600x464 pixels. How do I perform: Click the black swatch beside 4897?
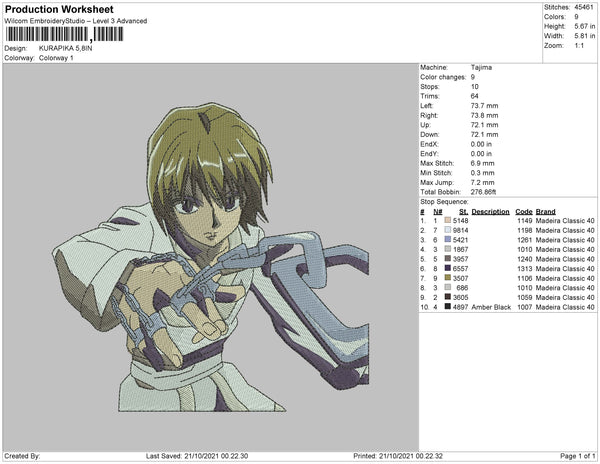(x=447, y=307)
